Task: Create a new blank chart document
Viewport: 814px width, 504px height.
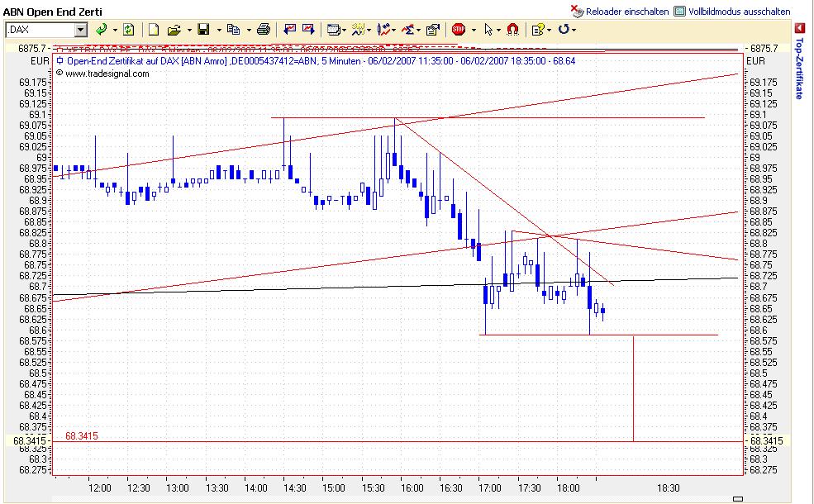Action: click(x=153, y=30)
